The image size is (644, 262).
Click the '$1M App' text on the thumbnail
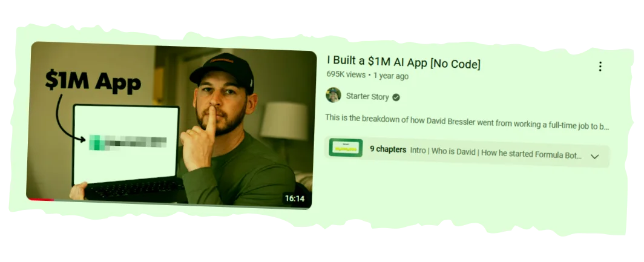tap(93, 80)
